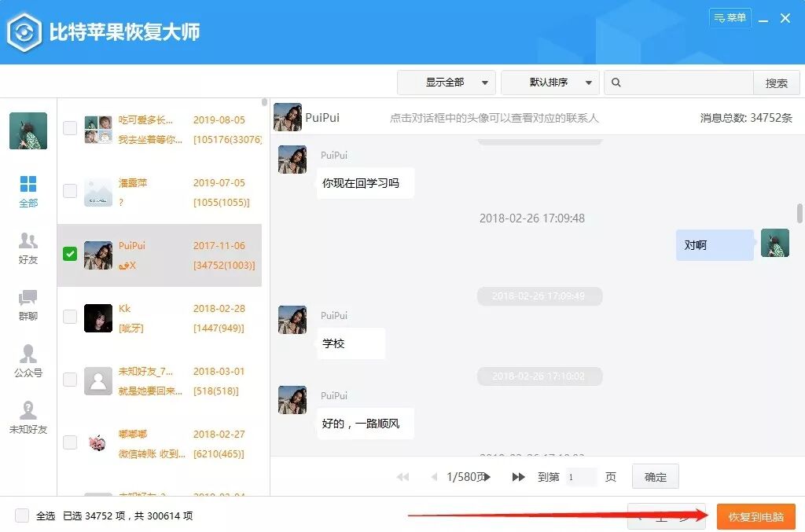Click PuiPui avatar beside 好的，一路顺风 message
The height and width of the screenshot is (532, 805).
[292, 400]
